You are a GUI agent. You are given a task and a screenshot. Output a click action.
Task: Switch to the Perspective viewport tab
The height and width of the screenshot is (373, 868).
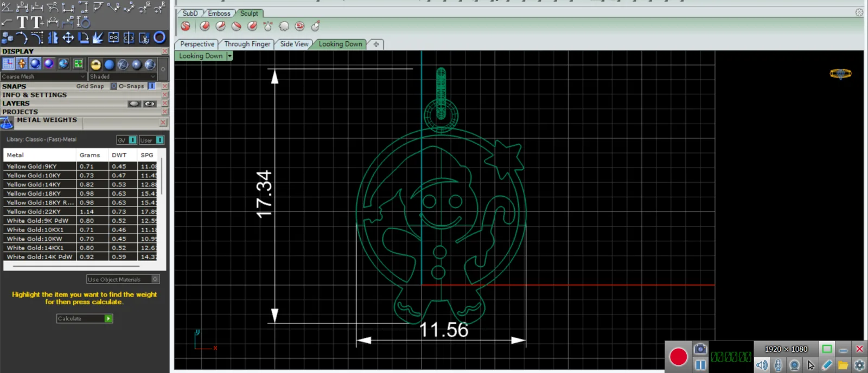(x=197, y=44)
